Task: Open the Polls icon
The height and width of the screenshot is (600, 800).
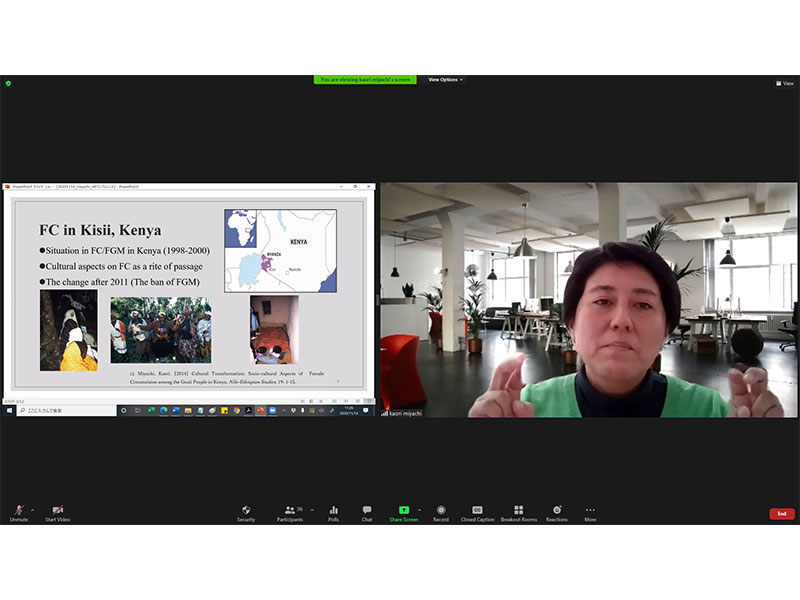Action: 333,512
